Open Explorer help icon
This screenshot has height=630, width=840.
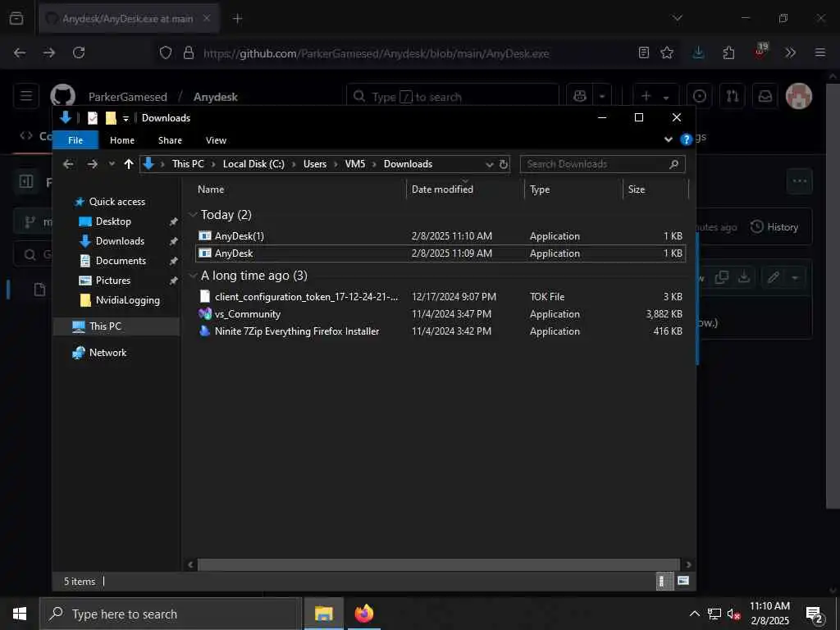pos(686,139)
